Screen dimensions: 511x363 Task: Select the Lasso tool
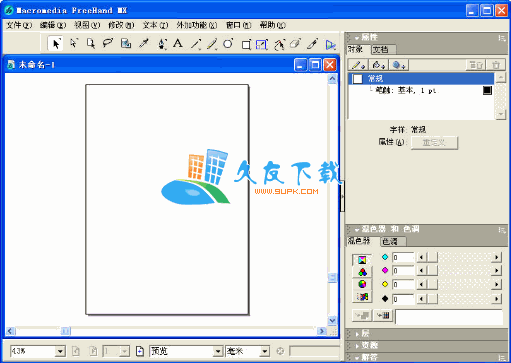coord(108,44)
